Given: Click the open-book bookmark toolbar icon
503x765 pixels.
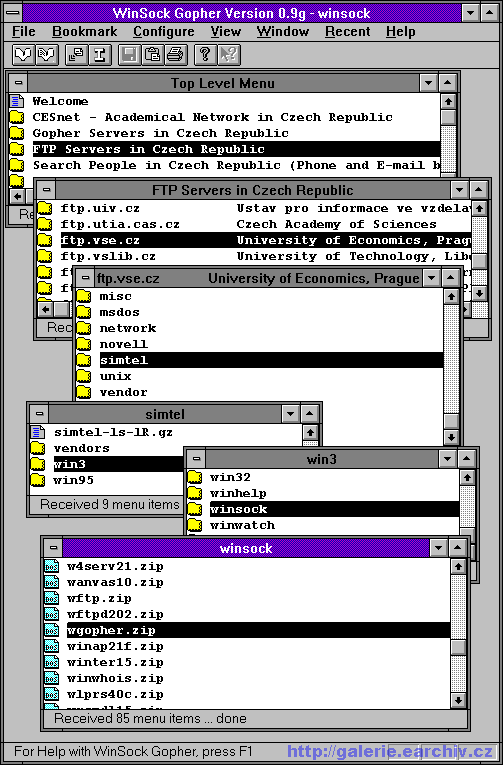Looking at the screenshot, I should [x=22, y=55].
